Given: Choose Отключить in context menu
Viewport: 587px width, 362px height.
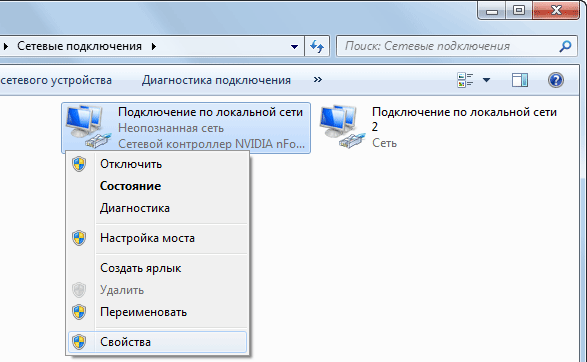Looking at the screenshot, I should [157, 164].
